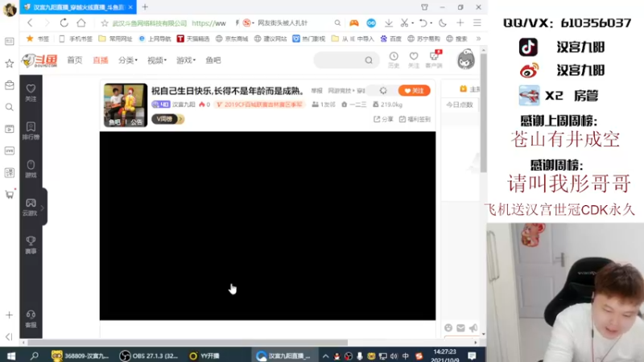Viewport: 644px width, 362px height.
Task: Open the undo dropdown arrow in toolbar
Action: tap(431, 23)
